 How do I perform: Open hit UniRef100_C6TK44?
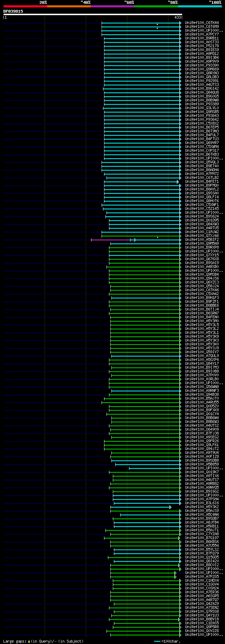tap(202, 23)
